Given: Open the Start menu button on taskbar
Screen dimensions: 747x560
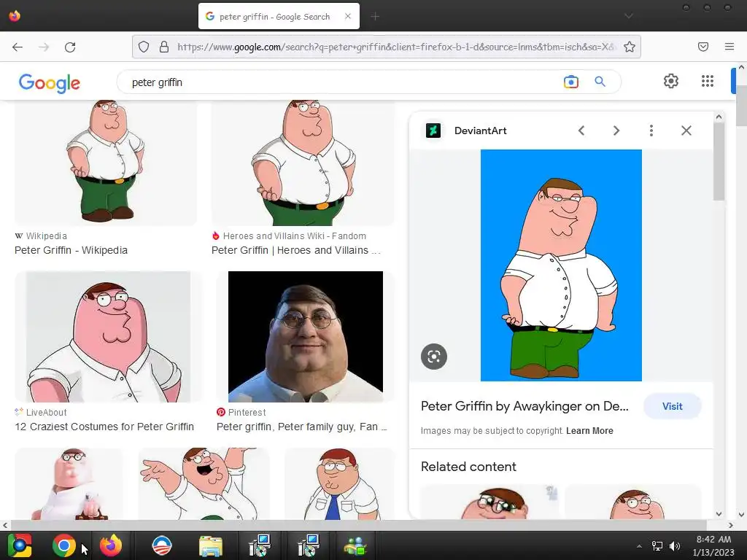Looking at the screenshot, I should [x=20, y=545].
